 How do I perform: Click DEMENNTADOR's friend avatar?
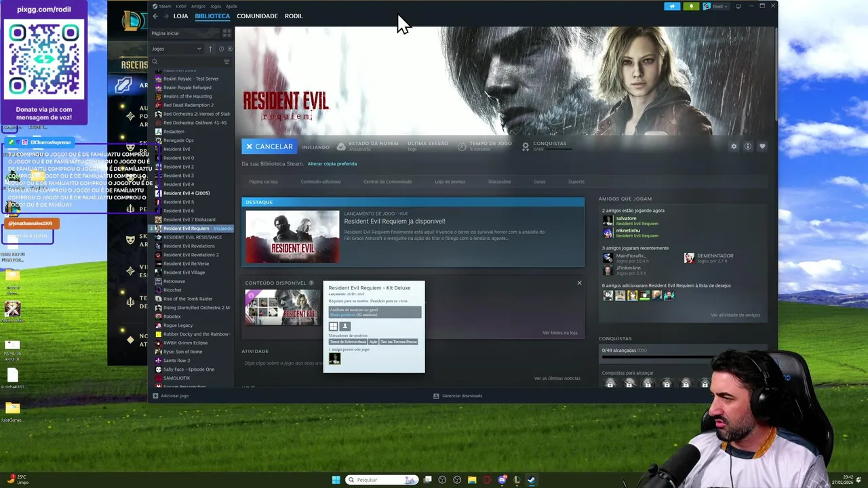click(689, 258)
